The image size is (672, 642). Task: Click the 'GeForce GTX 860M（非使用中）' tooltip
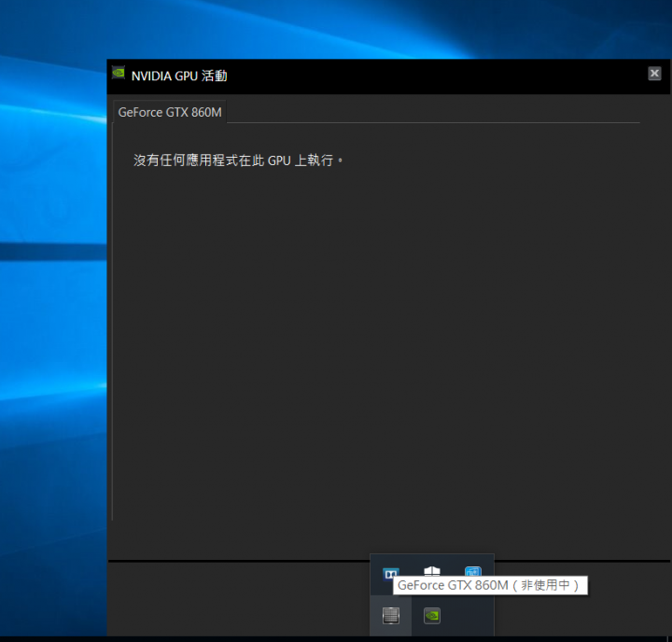(x=490, y=585)
